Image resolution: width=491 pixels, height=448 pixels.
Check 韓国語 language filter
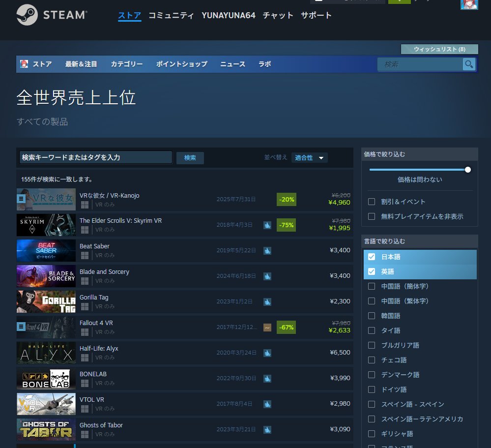click(x=372, y=316)
